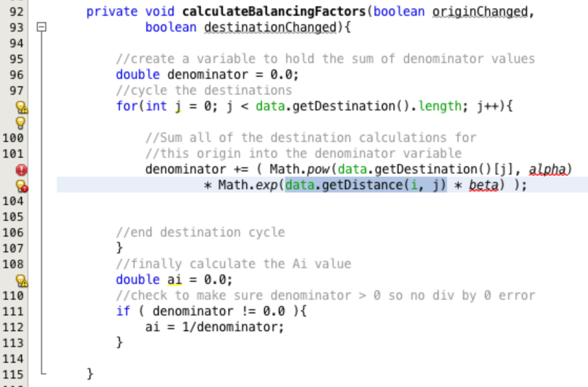The image size is (588, 387).
Task: Click line number 100 in the gutter
Action: coord(13,138)
